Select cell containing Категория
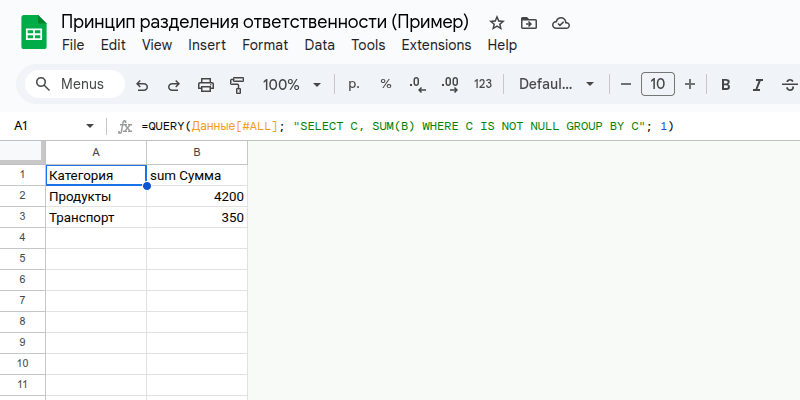800x400 pixels. [x=96, y=175]
